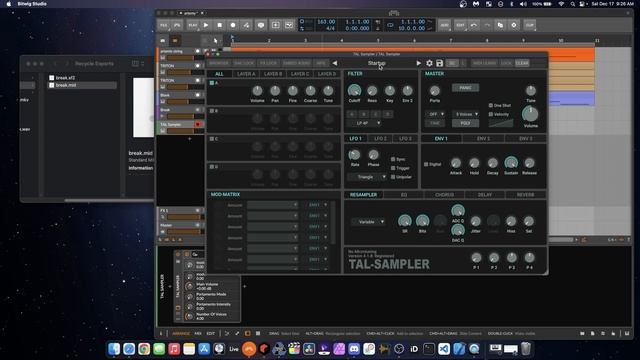This screenshot has height=360, width=640.
Task: Click the undo arrow in Bitwig toolbar
Action: (x=473, y=25)
